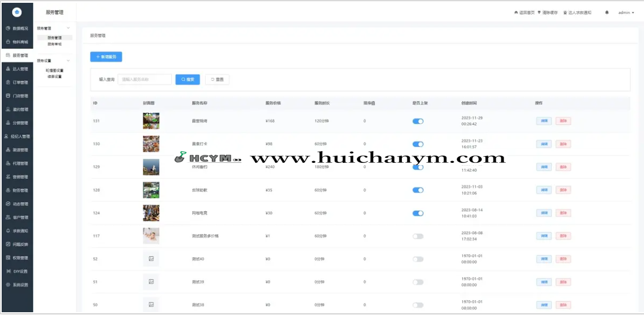Click the 测试服务多价格 service name
The height and width of the screenshot is (315, 644).
click(x=205, y=236)
